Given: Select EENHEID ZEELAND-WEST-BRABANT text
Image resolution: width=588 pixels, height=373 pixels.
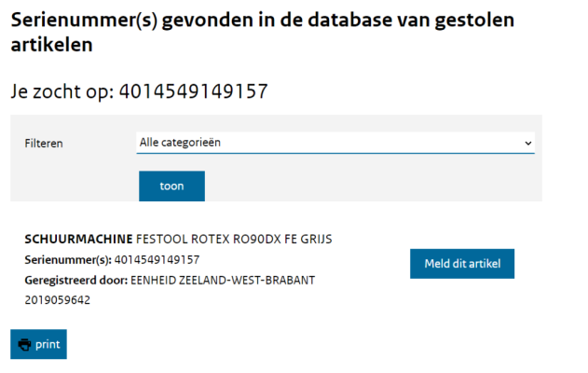Looking at the screenshot, I should pyautogui.click(x=223, y=281).
